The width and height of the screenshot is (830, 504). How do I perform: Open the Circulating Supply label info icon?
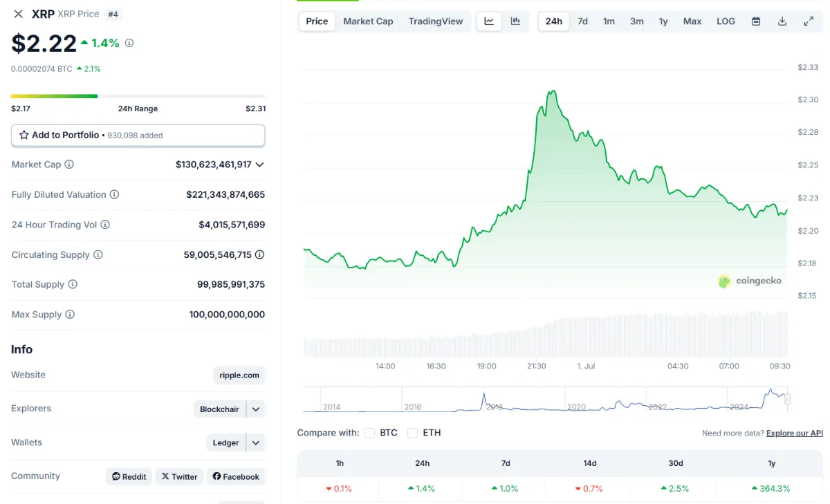pos(98,254)
